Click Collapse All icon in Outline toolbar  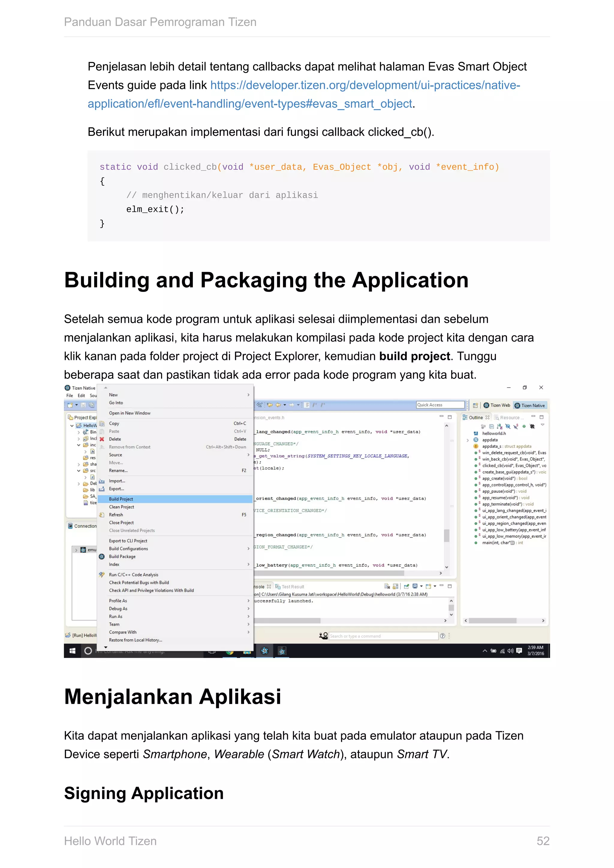pyautogui.click(x=491, y=427)
